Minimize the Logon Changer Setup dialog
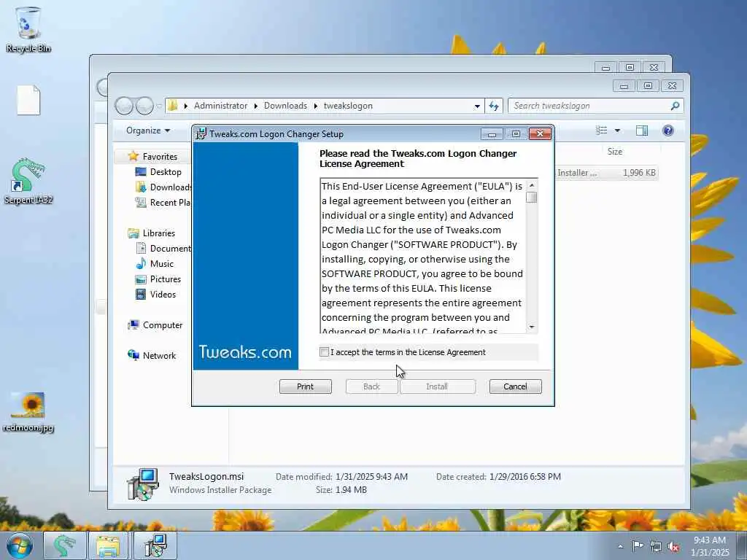The width and height of the screenshot is (747, 560). point(492,134)
